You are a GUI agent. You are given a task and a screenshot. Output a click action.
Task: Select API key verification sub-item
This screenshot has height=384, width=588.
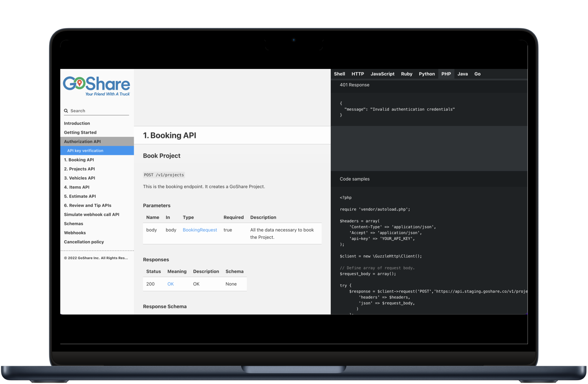tap(85, 151)
